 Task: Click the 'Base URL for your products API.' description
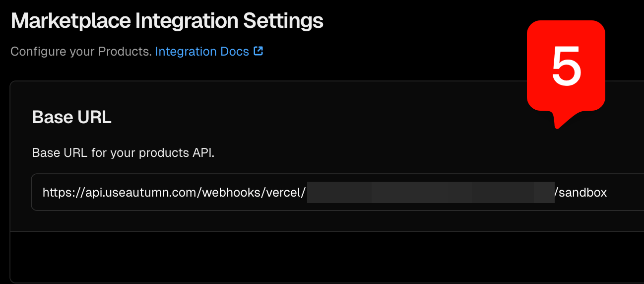[x=123, y=152]
